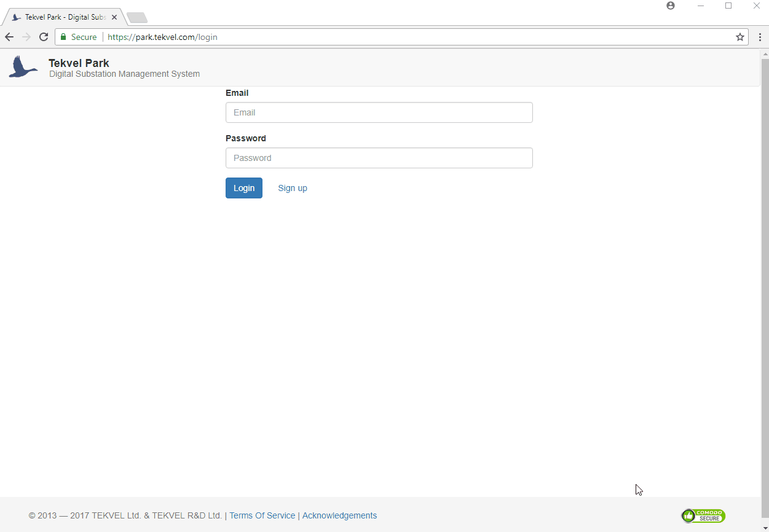Click the Tekvel Park bird logo
Image resolution: width=769 pixels, height=532 pixels.
[x=23, y=67]
